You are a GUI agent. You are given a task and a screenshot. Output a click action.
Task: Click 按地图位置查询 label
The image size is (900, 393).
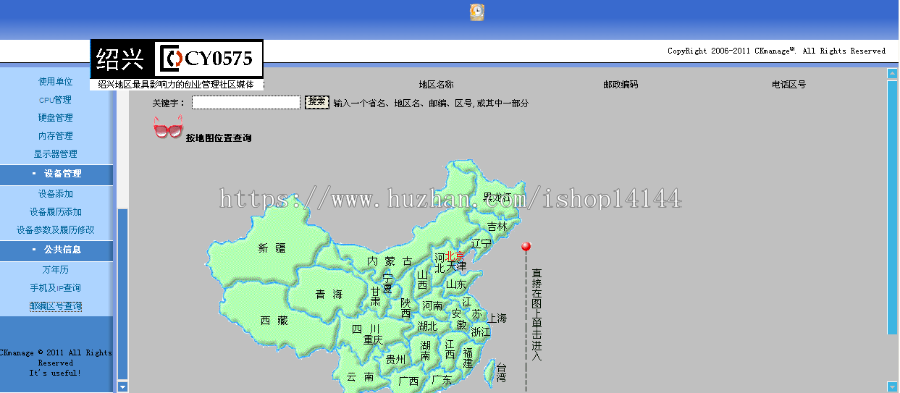click(218, 138)
